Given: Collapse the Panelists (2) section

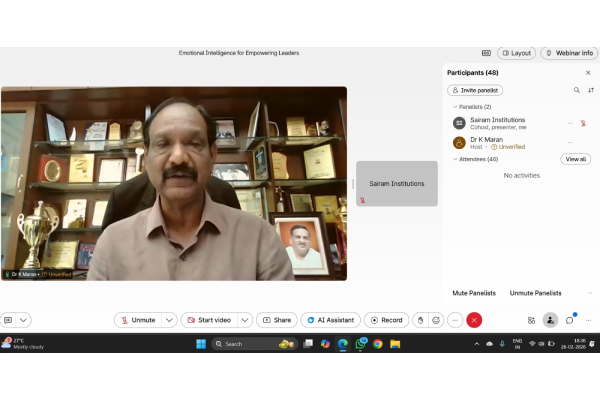Looking at the screenshot, I should point(455,106).
